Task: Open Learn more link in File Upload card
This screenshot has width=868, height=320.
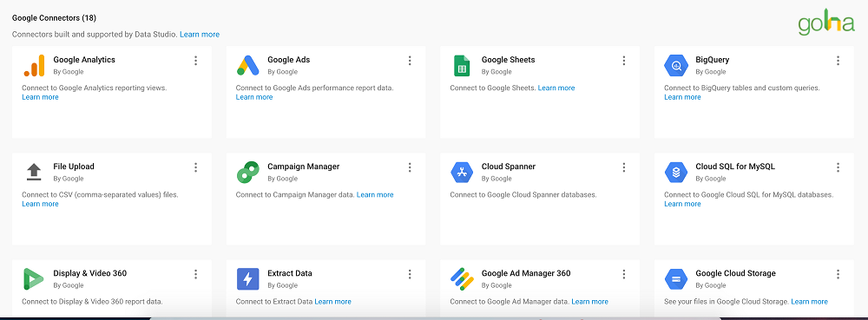Action: point(40,204)
